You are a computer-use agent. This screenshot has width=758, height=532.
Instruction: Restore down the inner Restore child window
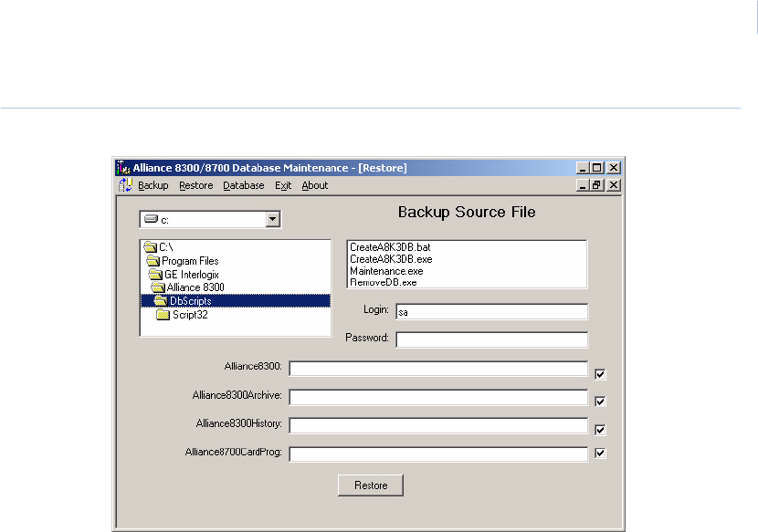pyautogui.click(x=597, y=185)
